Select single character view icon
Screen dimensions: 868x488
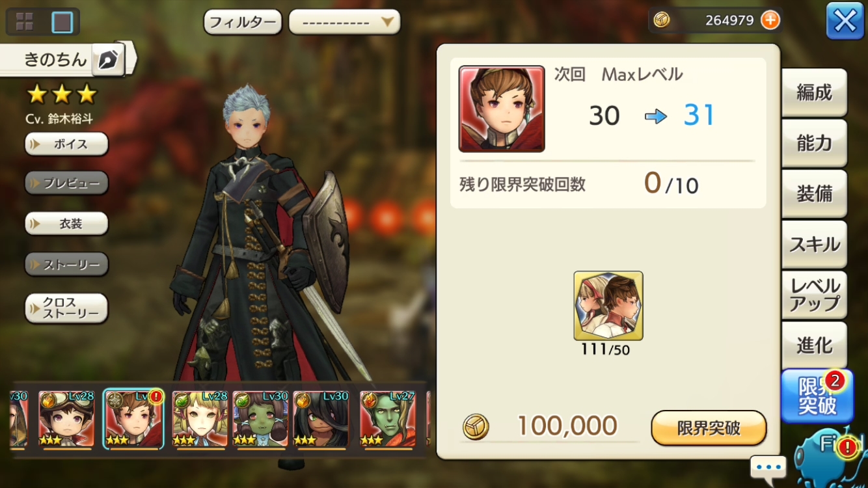[62, 21]
